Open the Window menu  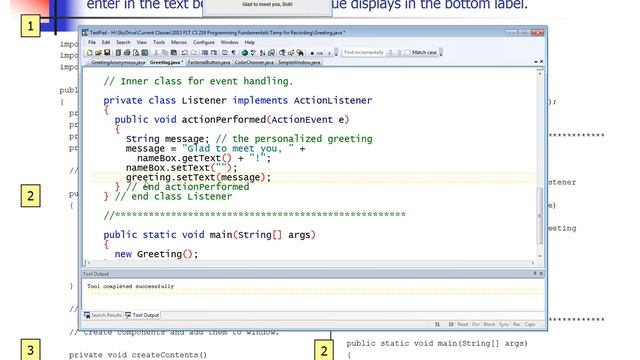(229, 42)
